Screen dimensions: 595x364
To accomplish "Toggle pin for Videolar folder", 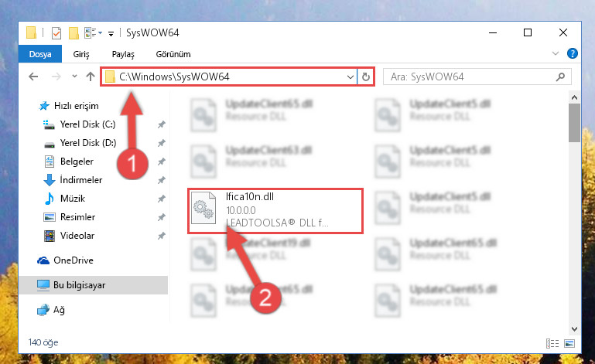I will tap(161, 236).
